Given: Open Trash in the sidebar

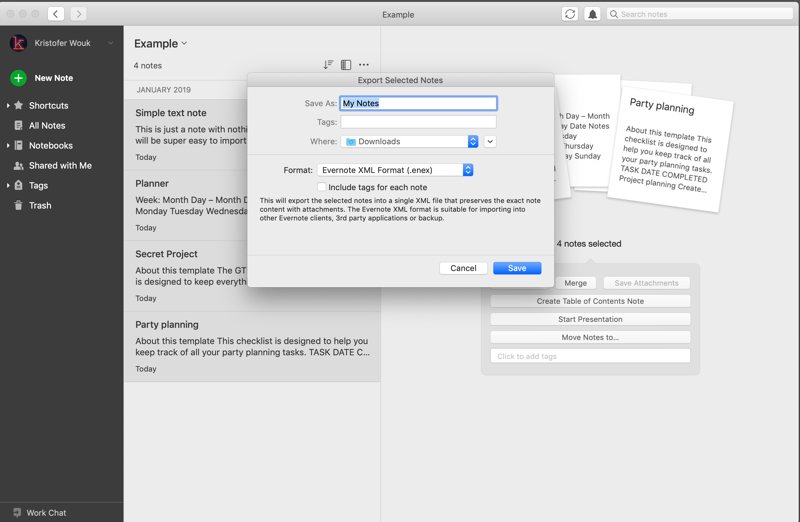Looking at the screenshot, I should click(x=40, y=205).
